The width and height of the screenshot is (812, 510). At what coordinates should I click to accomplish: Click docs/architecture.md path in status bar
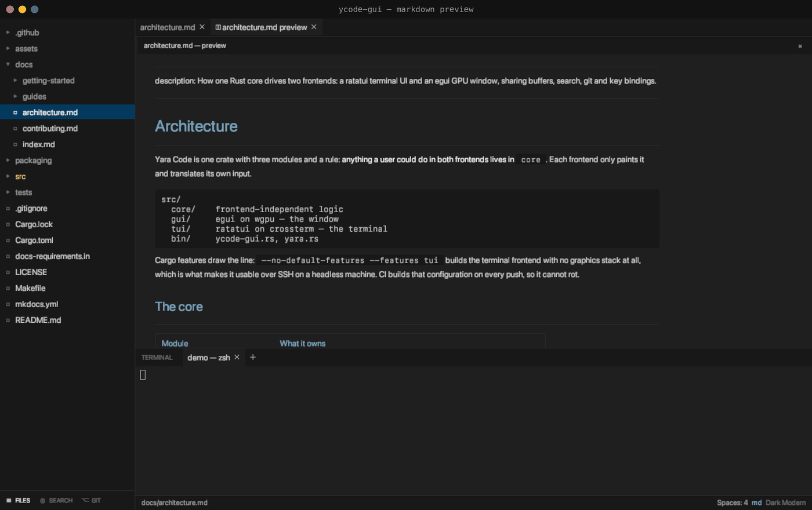click(174, 502)
